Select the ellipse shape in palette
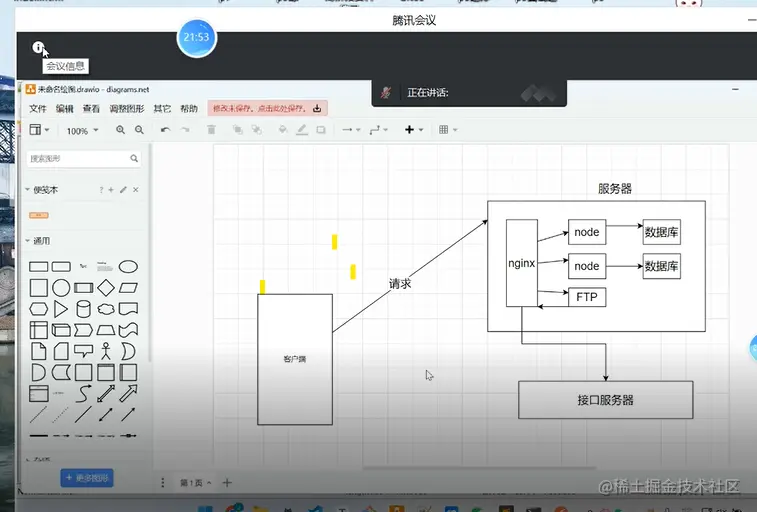The height and width of the screenshot is (512, 757). coord(128,266)
